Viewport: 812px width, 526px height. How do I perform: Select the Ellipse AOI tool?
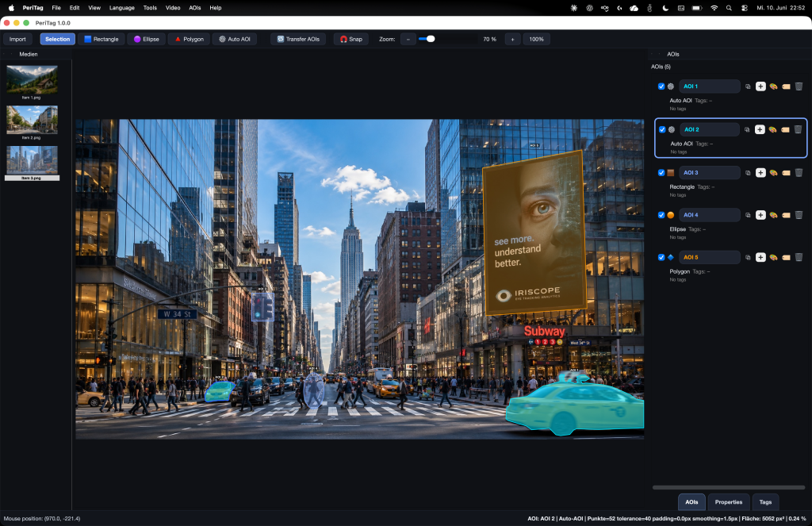[147, 39]
